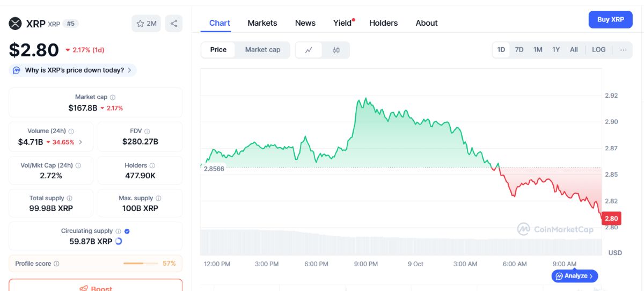Screen dimensions: 644x291
Task: Set chart range to 1D
Action: (x=501, y=49)
